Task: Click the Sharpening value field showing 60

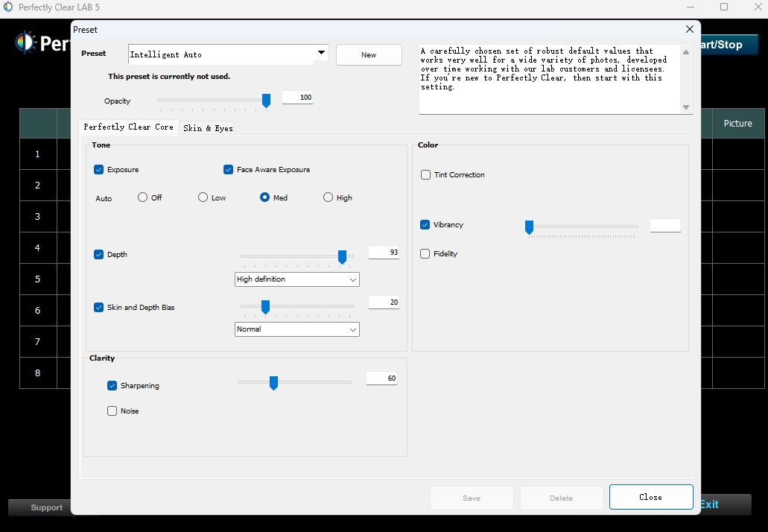Action: (x=381, y=379)
